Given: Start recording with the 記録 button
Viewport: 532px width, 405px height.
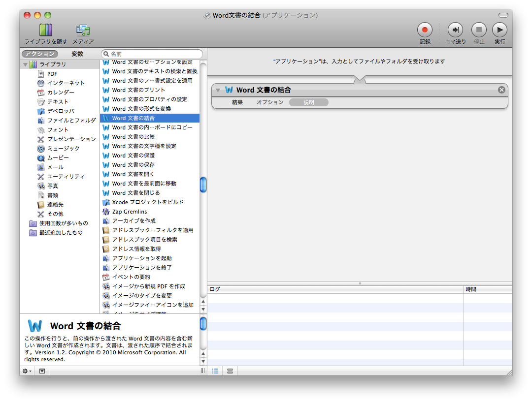Looking at the screenshot, I should click(425, 30).
